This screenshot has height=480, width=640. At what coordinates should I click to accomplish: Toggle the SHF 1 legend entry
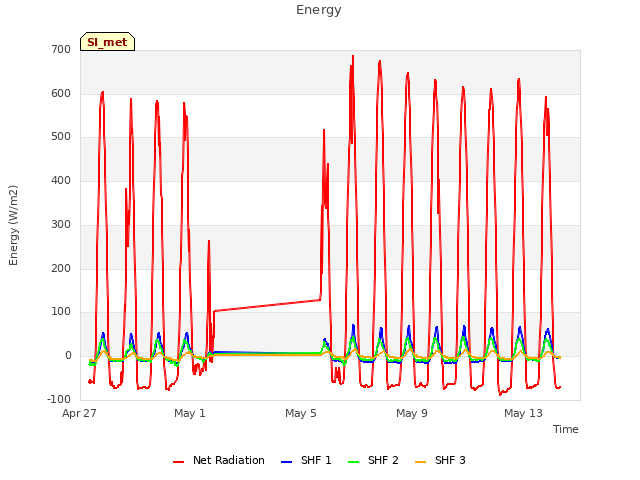point(306,460)
